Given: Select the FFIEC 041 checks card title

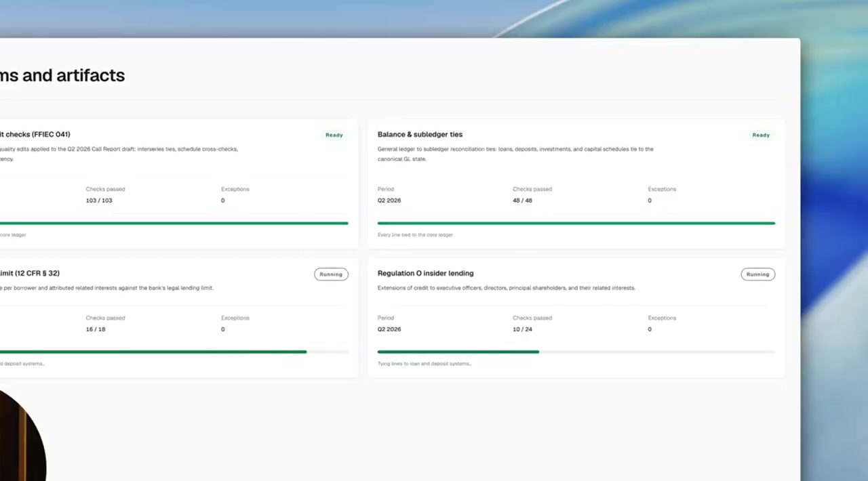Looking at the screenshot, I should coord(35,134).
